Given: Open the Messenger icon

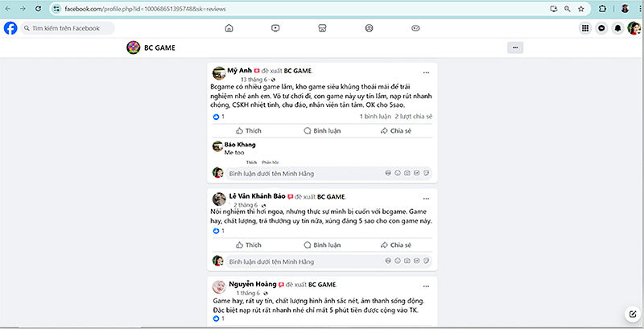Looking at the screenshot, I should (601, 28).
